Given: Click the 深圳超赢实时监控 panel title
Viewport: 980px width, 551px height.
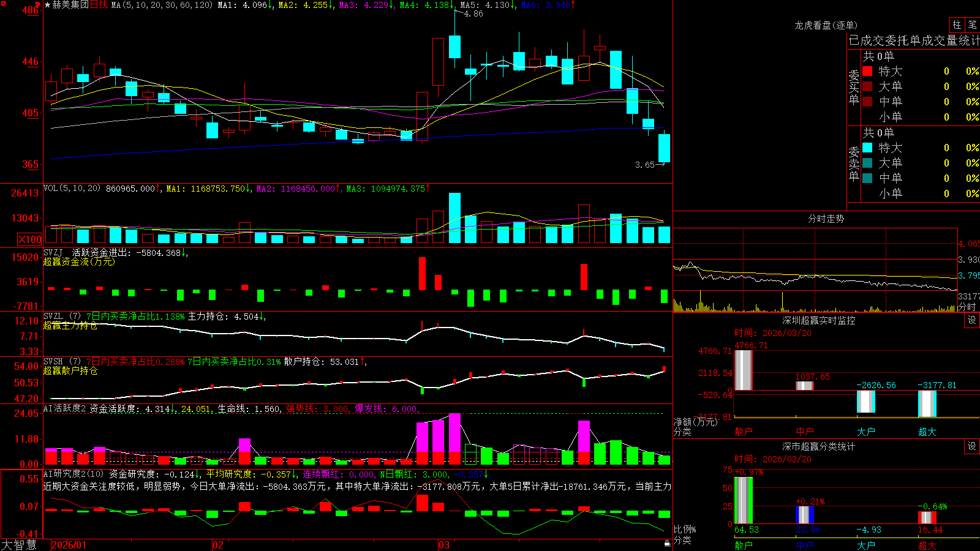Looking at the screenshot, I should click(x=819, y=320).
